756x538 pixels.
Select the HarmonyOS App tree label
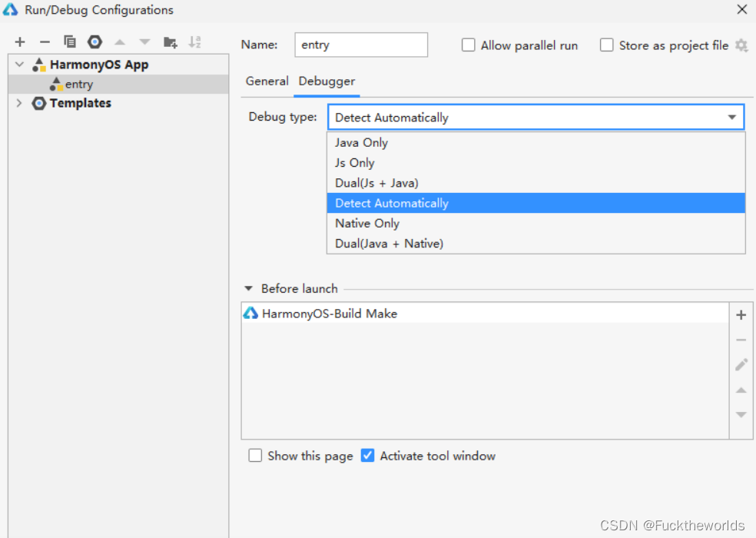click(x=99, y=65)
